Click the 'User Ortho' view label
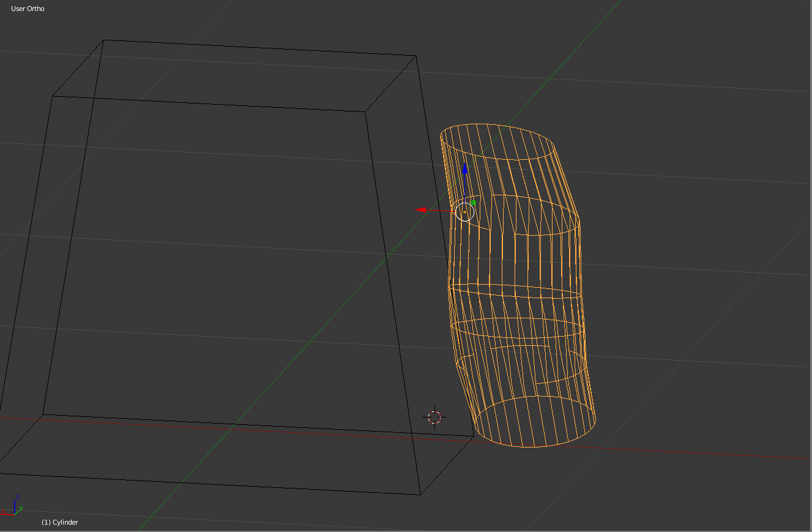 tap(28, 9)
